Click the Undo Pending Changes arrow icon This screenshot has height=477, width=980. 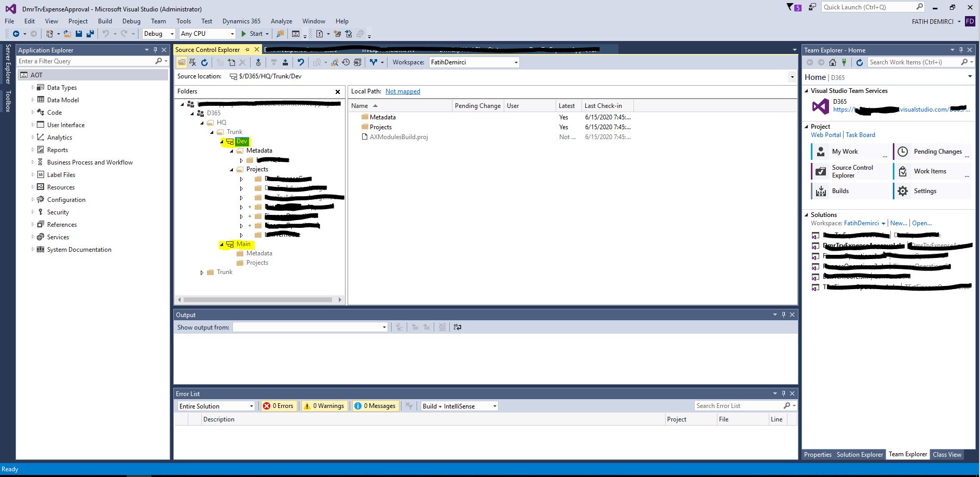[x=300, y=62]
